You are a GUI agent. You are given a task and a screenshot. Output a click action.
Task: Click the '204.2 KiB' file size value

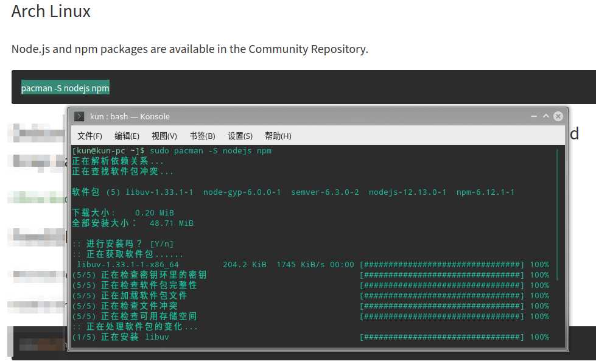[x=245, y=264]
